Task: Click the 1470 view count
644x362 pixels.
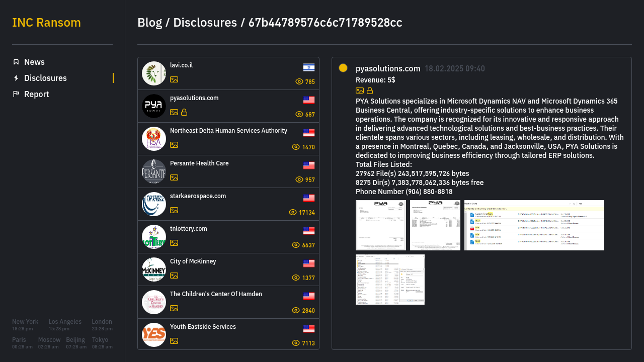Action: tap(308, 147)
